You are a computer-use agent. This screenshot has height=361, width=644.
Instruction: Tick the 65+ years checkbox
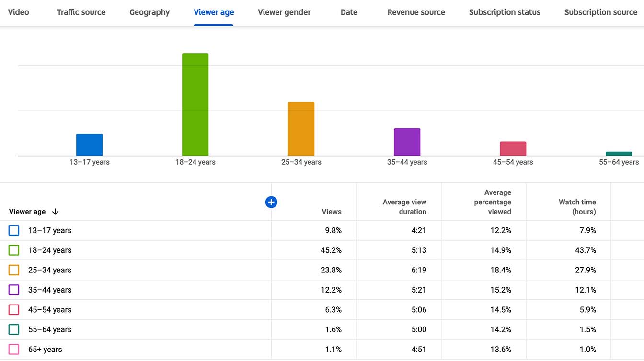(14, 349)
